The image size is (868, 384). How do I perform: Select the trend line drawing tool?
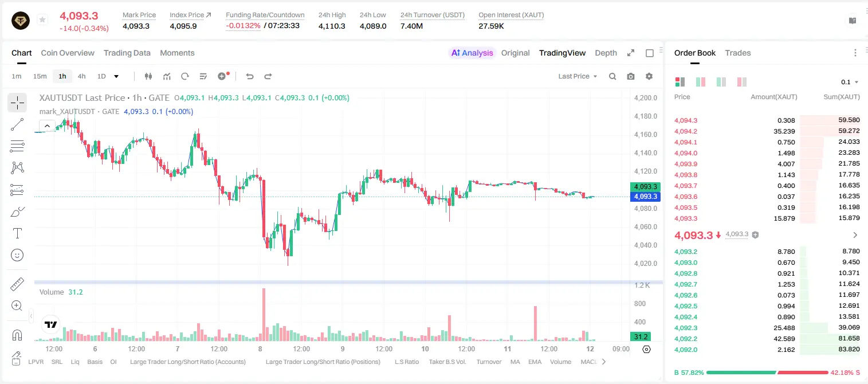[x=17, y=124]
